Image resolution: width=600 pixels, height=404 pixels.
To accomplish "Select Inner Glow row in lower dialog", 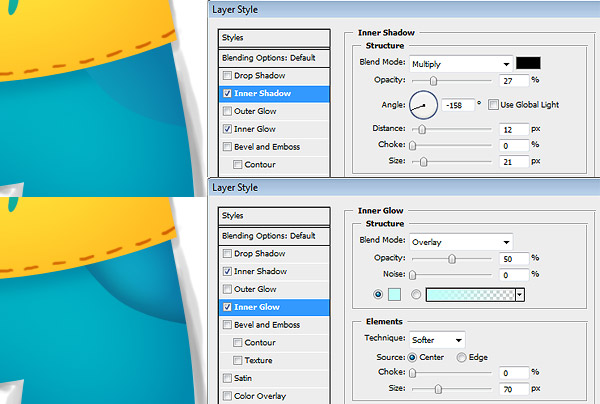I will [274, 307].
